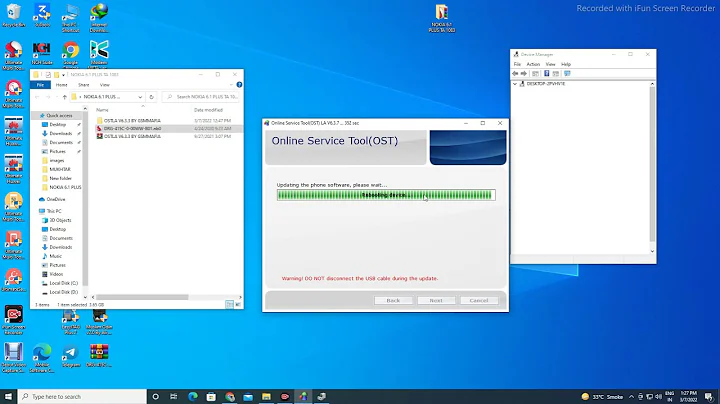This screenshot has width=720, height=404.
Task: Open the Debut Video Capture desktop shortcut
Action: point(14,358)
